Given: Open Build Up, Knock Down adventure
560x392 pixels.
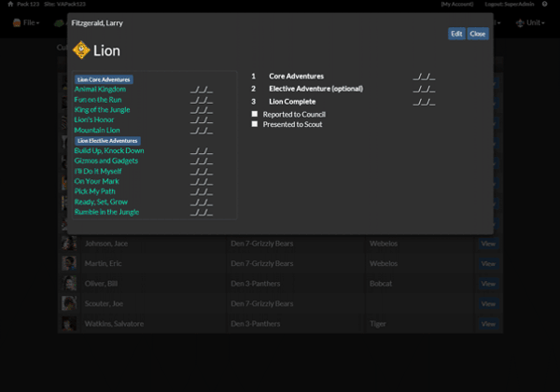Looking at the screenshot, I should point(109,150).
